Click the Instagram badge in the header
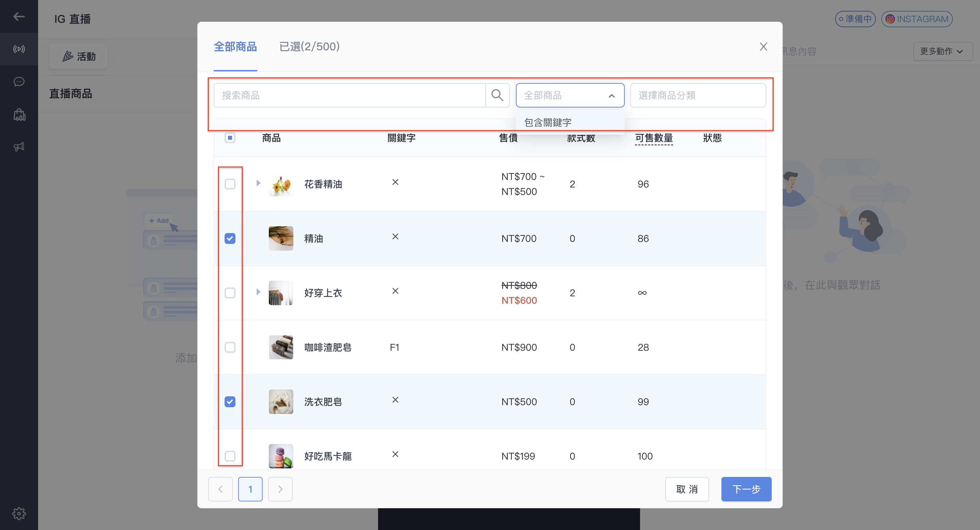 click(x=917, y=19)
